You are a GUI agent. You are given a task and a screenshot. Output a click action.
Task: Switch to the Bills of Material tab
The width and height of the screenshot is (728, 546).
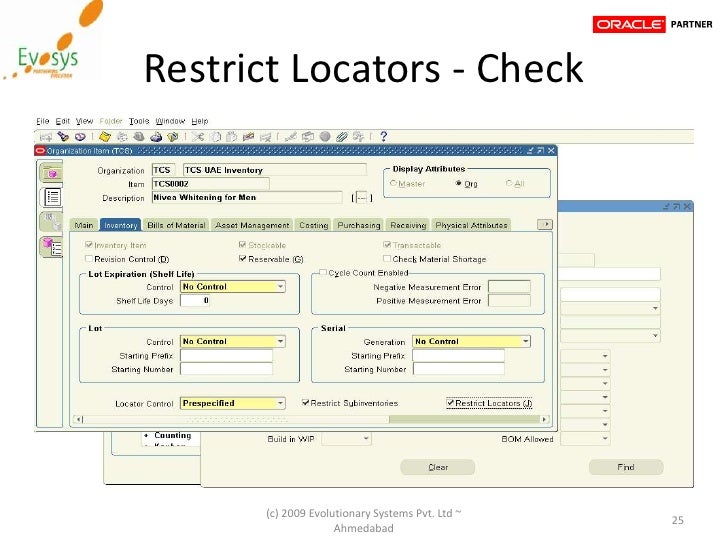[176, 225]
